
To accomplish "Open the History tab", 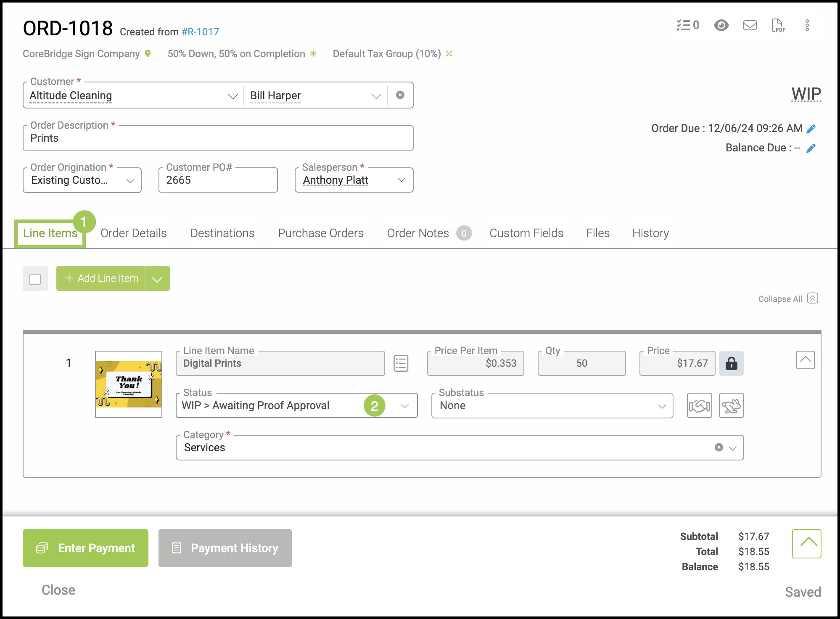I will (650, 233).
